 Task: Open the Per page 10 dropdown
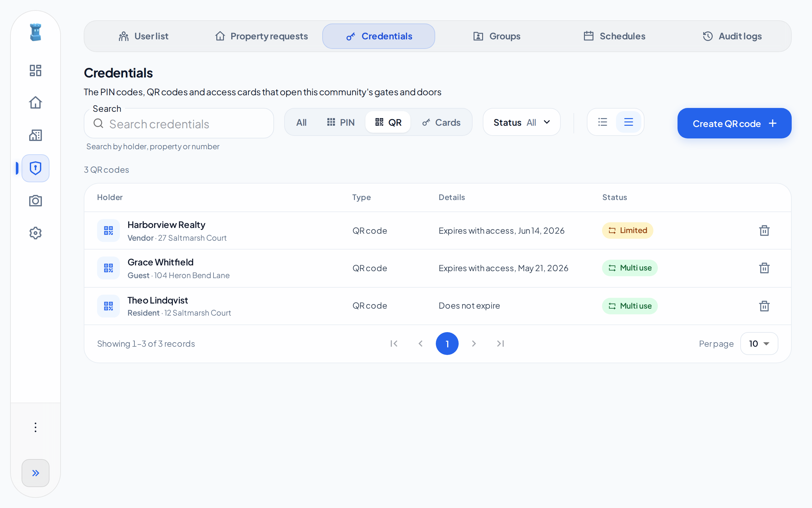[759, 343]
